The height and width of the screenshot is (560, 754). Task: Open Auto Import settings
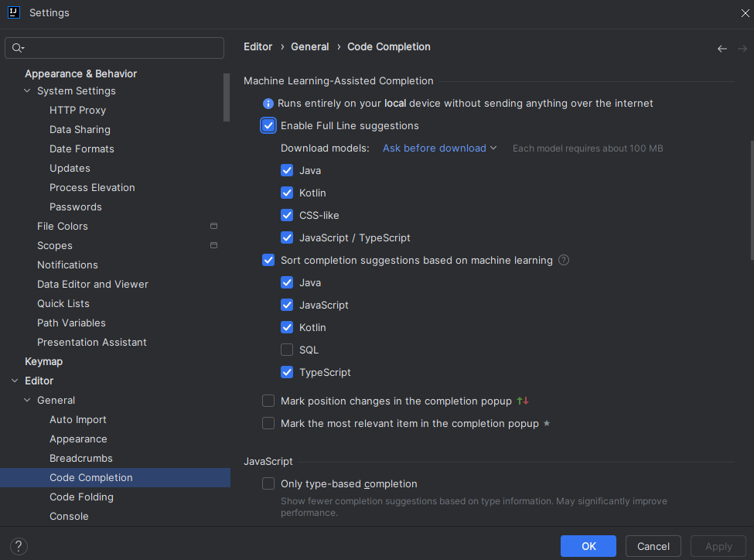(x=78, y=419)
